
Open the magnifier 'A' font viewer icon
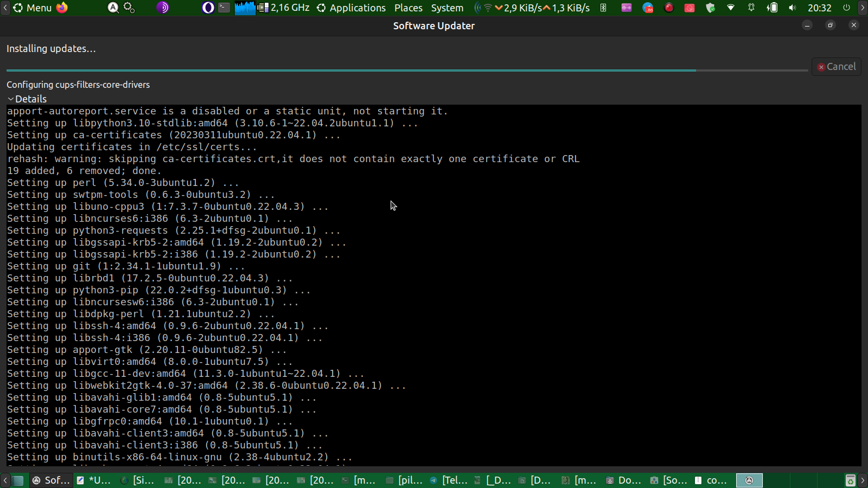click(113, 8)
